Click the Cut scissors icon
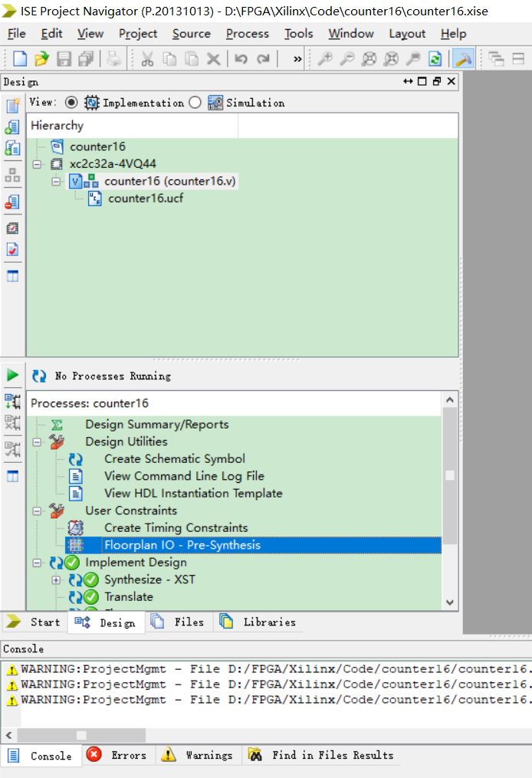532x778 pixels. tap(147, 59)
